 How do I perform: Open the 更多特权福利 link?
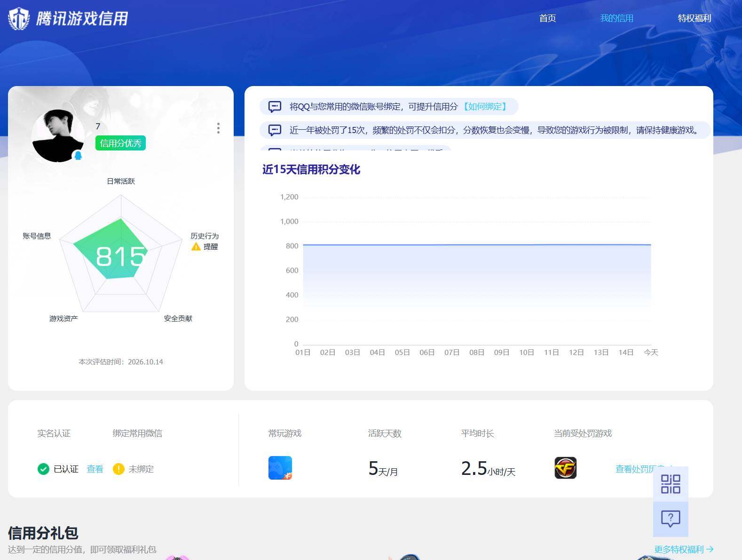point(684,549)
